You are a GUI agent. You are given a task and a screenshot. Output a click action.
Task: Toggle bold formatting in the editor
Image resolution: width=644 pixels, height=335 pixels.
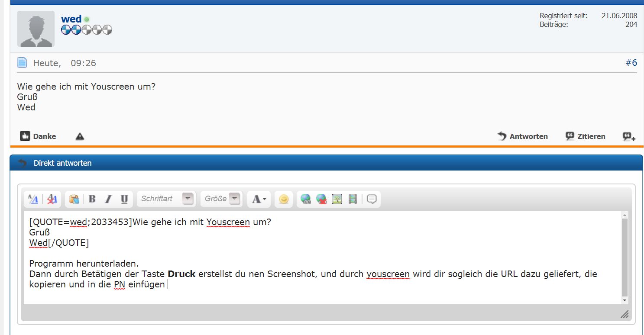point(92,199)
